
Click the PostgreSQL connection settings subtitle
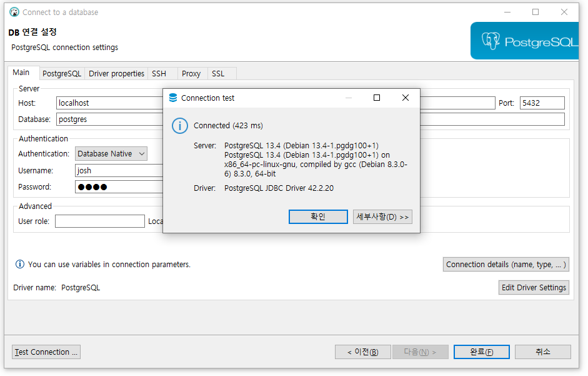[64, 48]
